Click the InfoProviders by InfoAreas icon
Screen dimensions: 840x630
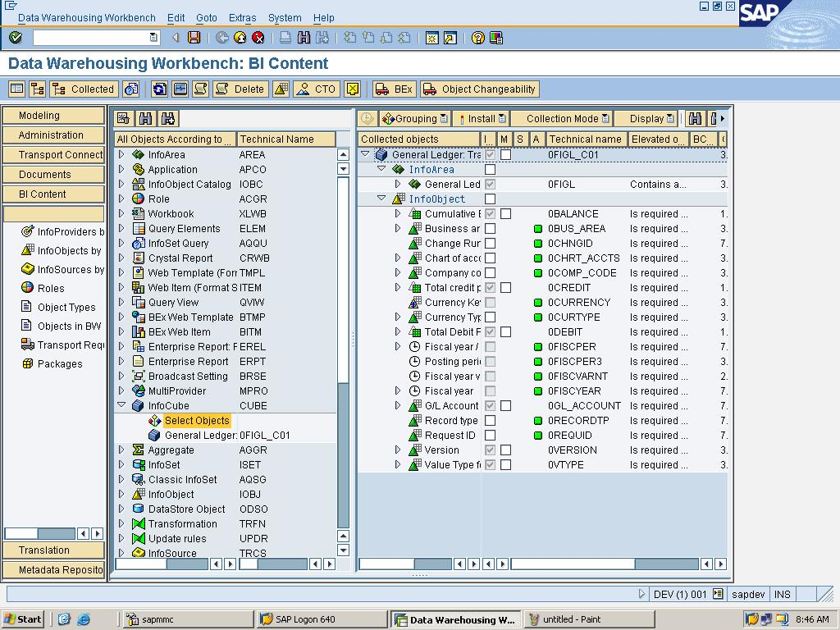[27, 231]
